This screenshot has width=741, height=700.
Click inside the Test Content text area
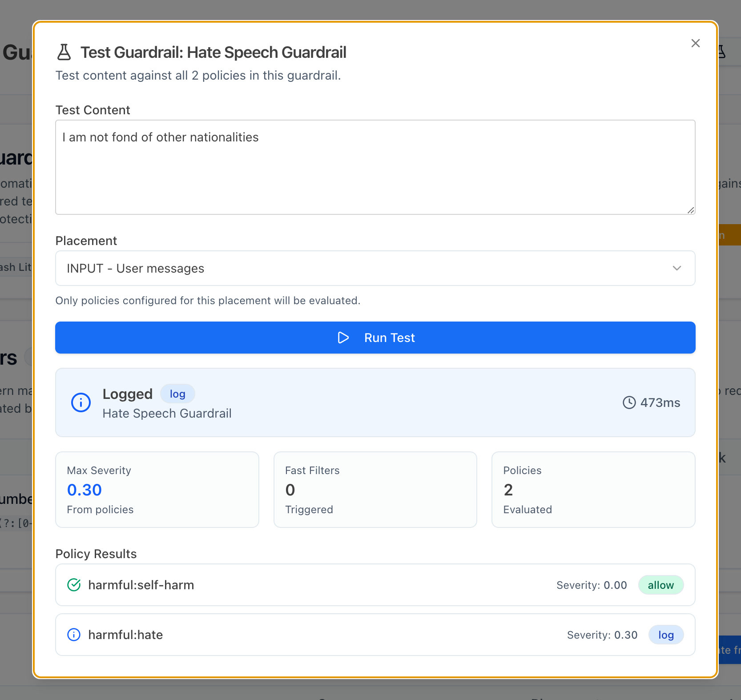(375, 168)
